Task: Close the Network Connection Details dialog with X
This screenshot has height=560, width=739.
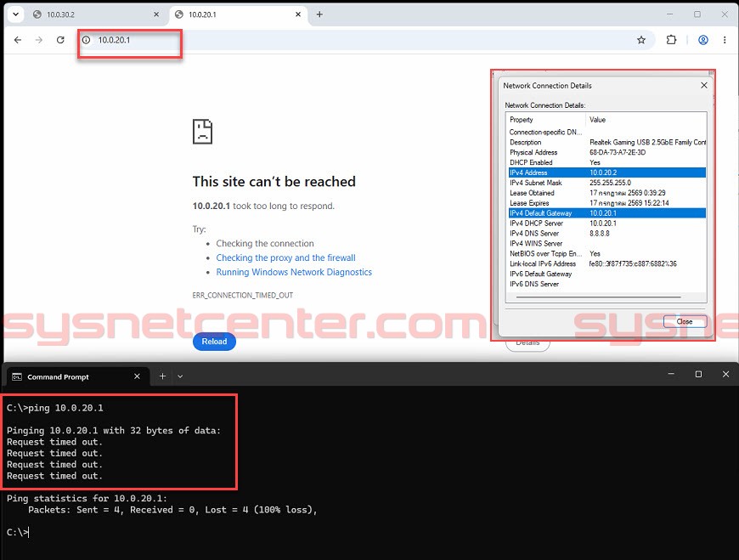Action: click(703, 85)
